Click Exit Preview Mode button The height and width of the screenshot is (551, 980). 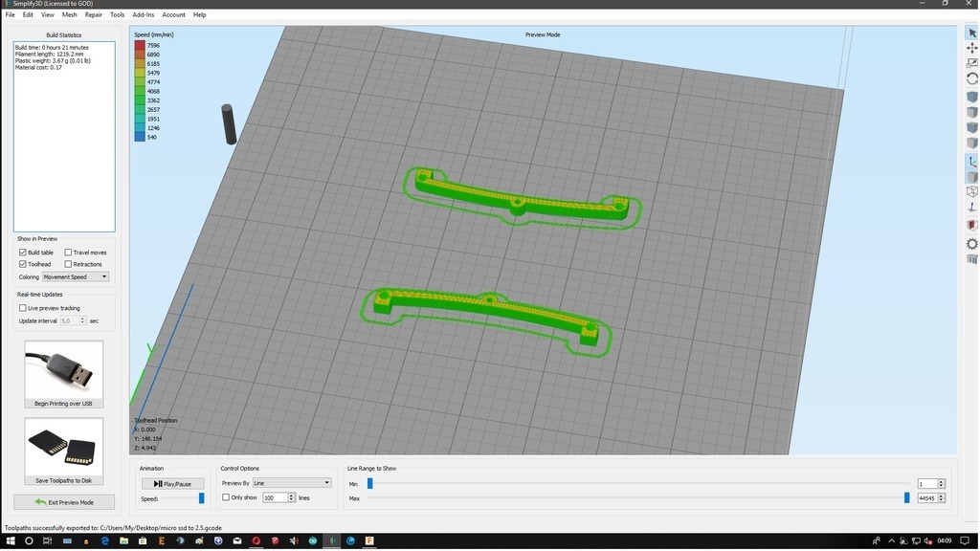64,502
